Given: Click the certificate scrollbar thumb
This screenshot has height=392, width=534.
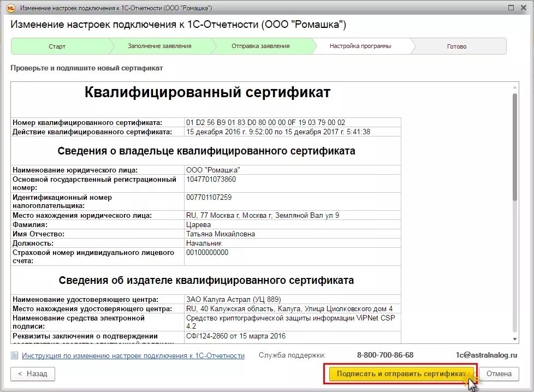Looking at the screenshot, I should pos(515,146).
